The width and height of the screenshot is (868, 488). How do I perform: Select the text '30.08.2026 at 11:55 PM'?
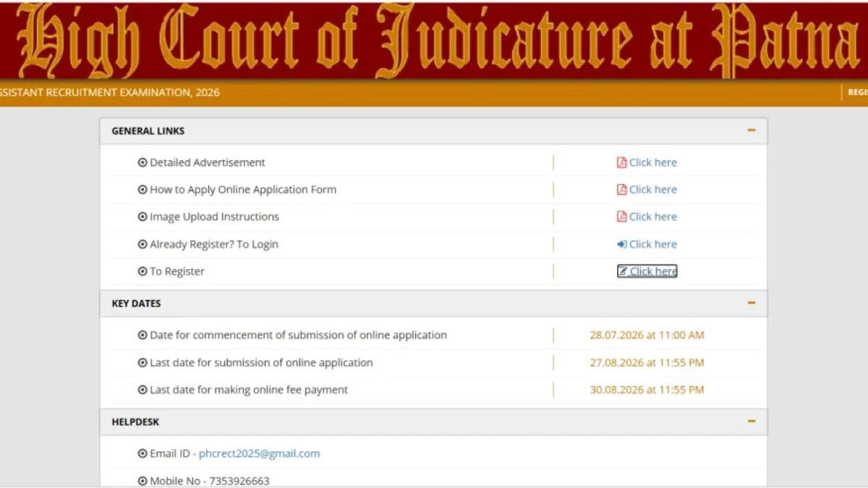[x=647, y=390]
